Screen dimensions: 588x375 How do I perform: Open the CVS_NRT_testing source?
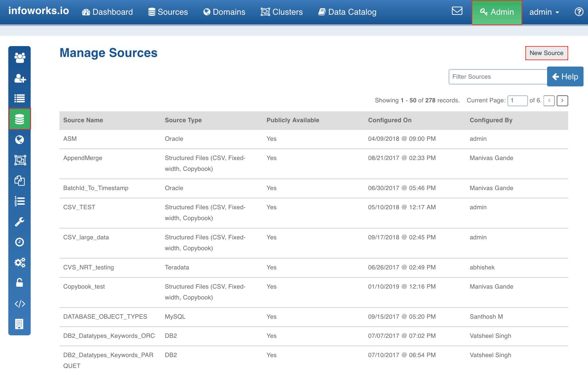click(x=89, y=267)
